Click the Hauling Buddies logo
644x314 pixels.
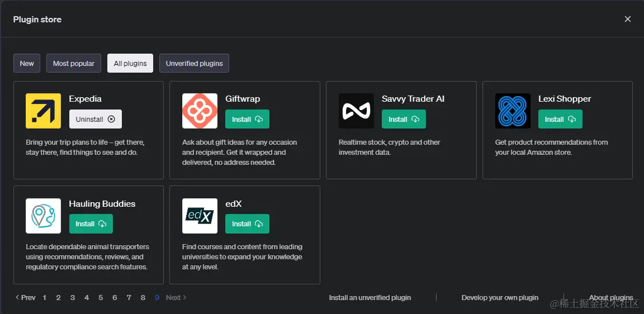click(43, 216)
